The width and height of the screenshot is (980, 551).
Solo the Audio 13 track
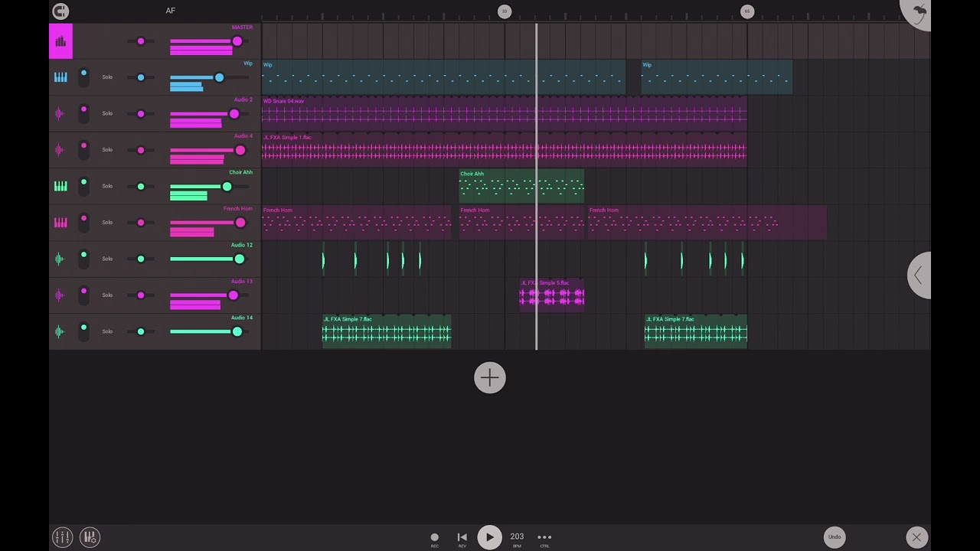107,295
